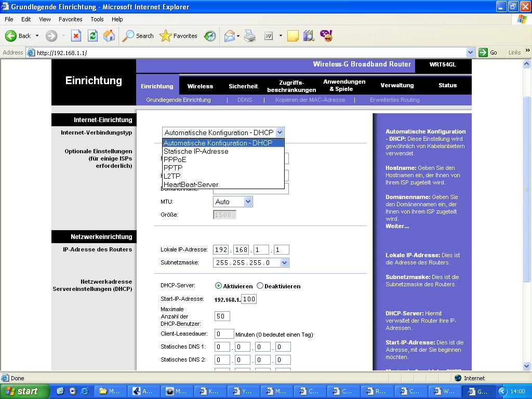The width and height of the screenshot is (532, 399).
Task: Click the page scroll down arrow
Action: tap(527, 366)
